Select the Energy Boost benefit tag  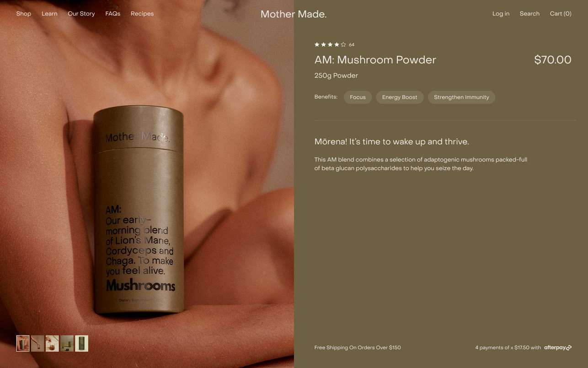click(x=400, y=97)
